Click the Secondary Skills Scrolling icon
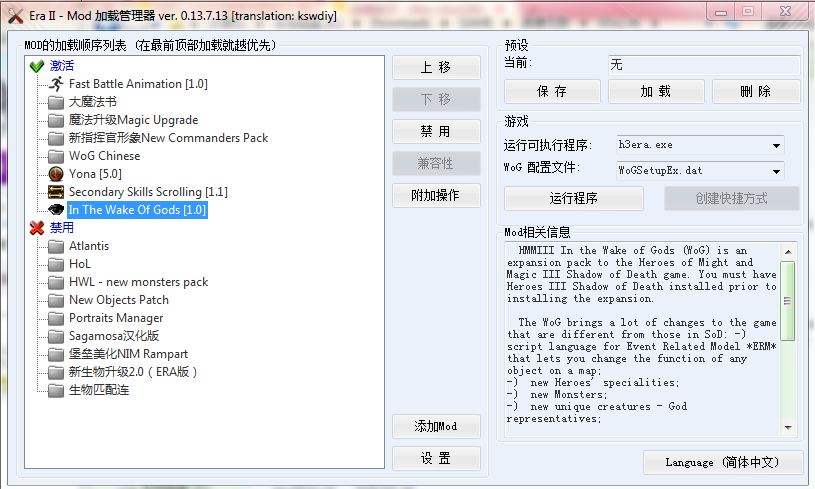Image resolution: width=815 pixels, height=489 pixels. click(56, 192)
